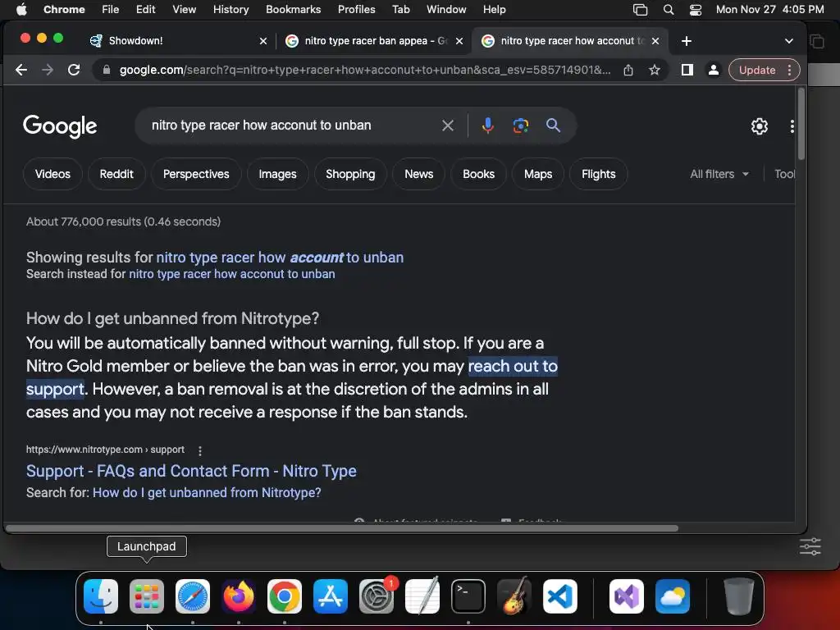Open Control Center in menu bar
The width and height of the screenshot is (840, 630).
pos(696,9)
